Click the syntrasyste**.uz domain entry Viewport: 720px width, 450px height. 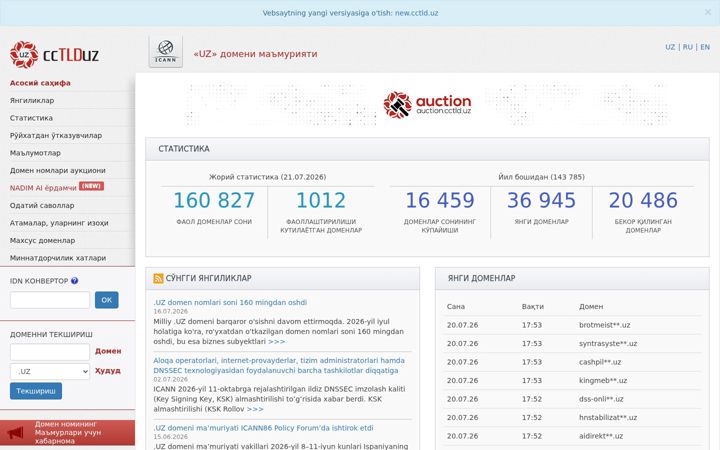coord(608,343)
